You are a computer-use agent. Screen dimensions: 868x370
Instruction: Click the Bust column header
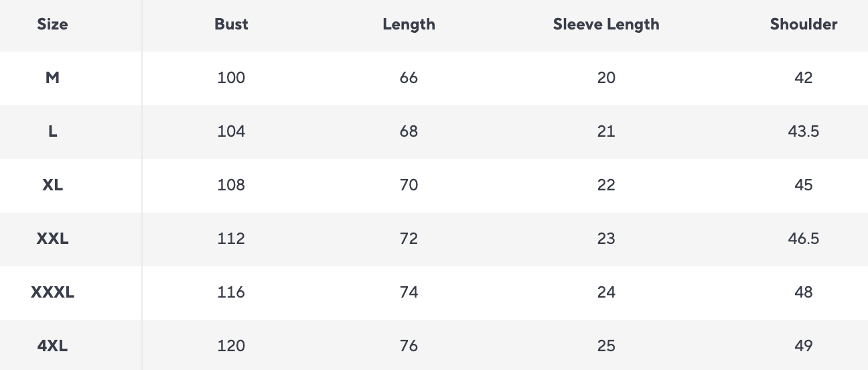231,24
